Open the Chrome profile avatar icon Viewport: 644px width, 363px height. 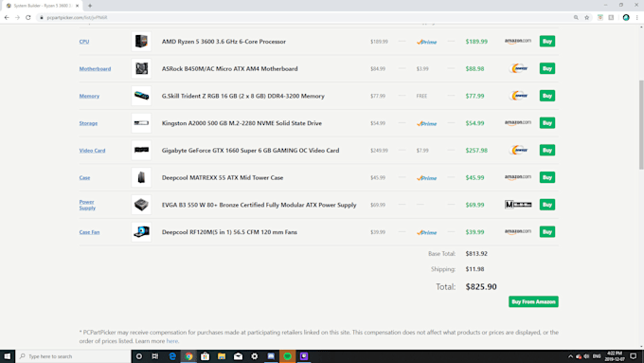(626, 18)
